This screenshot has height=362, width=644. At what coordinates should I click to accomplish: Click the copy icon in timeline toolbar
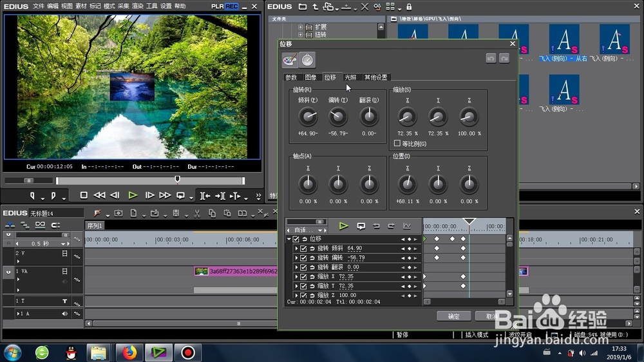[212, 213]
